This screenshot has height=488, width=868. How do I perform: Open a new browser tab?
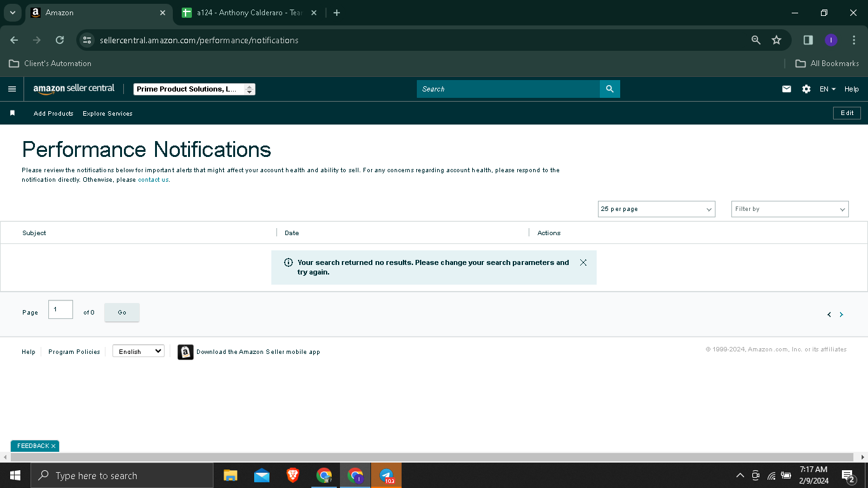tap(337, 13)
